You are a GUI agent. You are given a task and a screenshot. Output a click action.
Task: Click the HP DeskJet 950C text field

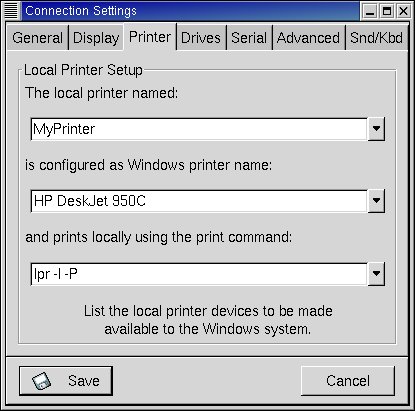(x=199, y=201)
